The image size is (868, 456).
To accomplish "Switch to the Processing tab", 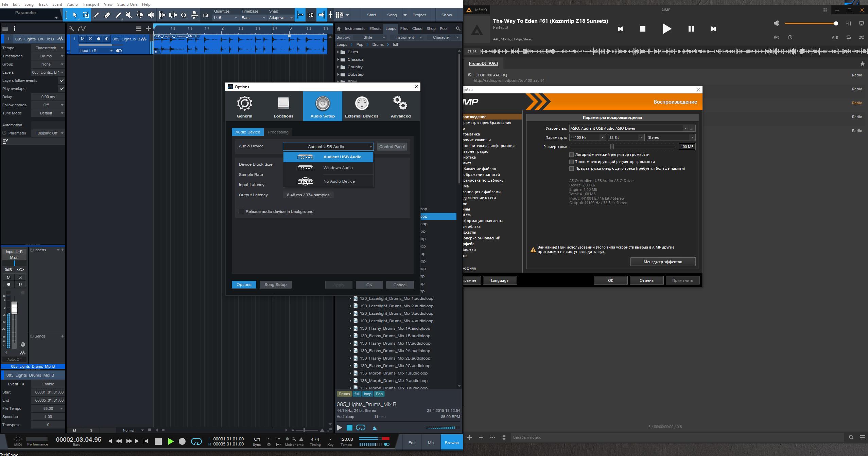I will coord(278,132).
